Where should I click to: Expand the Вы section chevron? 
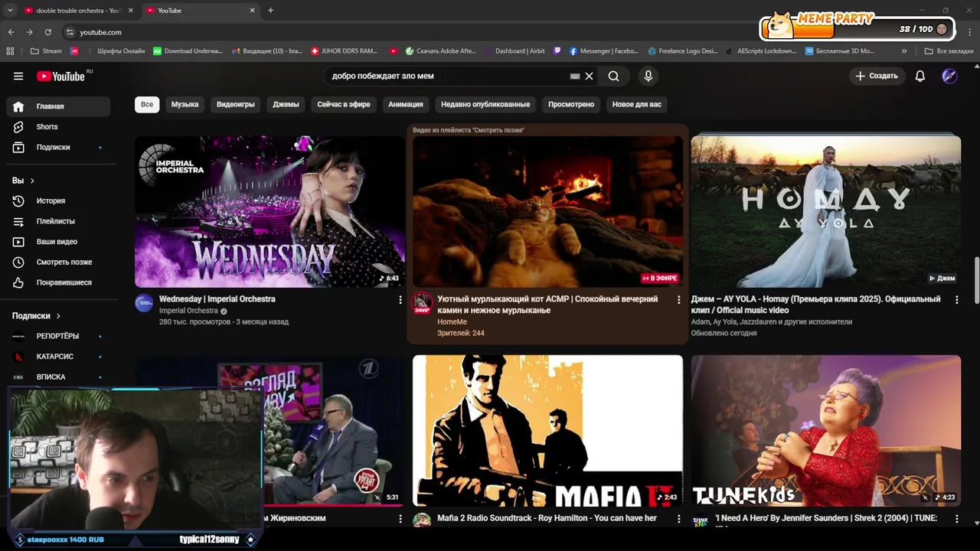point(32,181)
